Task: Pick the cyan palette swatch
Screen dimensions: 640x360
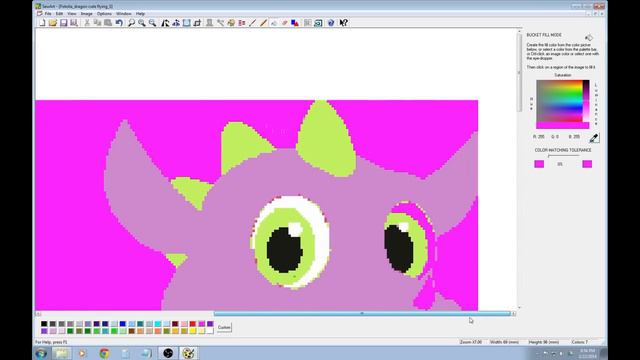Action: click(158, 324)
